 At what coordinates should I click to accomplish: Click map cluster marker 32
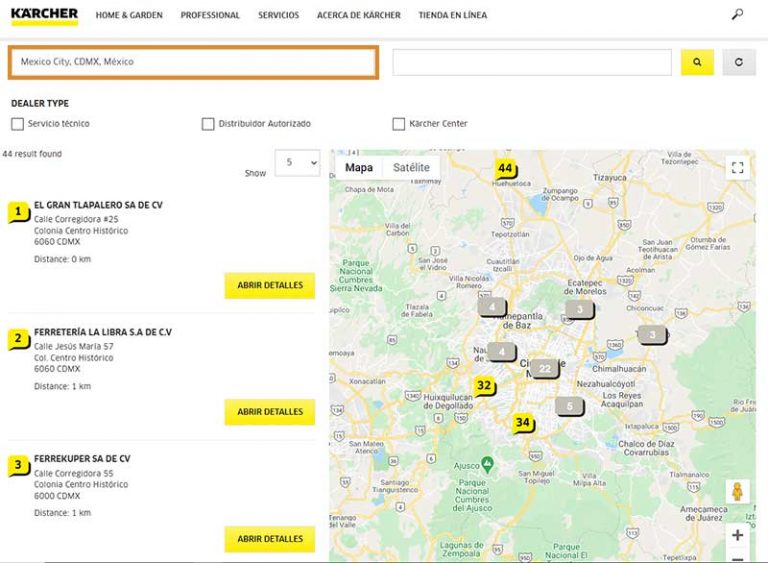click(484, 386)
